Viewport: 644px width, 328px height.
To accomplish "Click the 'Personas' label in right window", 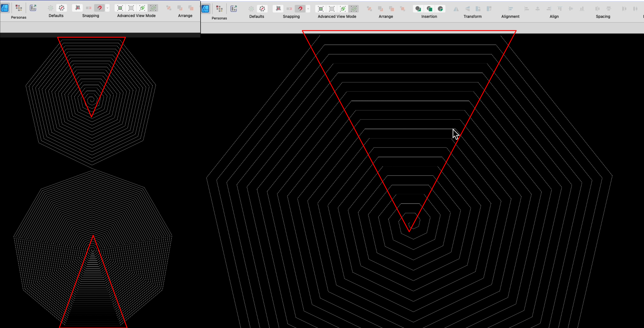I will (219, 18).
